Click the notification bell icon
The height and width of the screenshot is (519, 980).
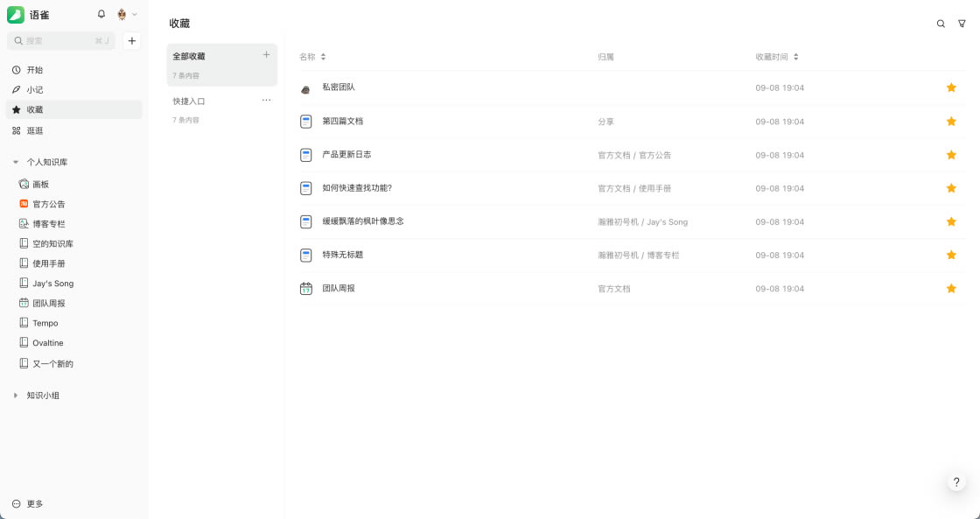coord(101,15)
